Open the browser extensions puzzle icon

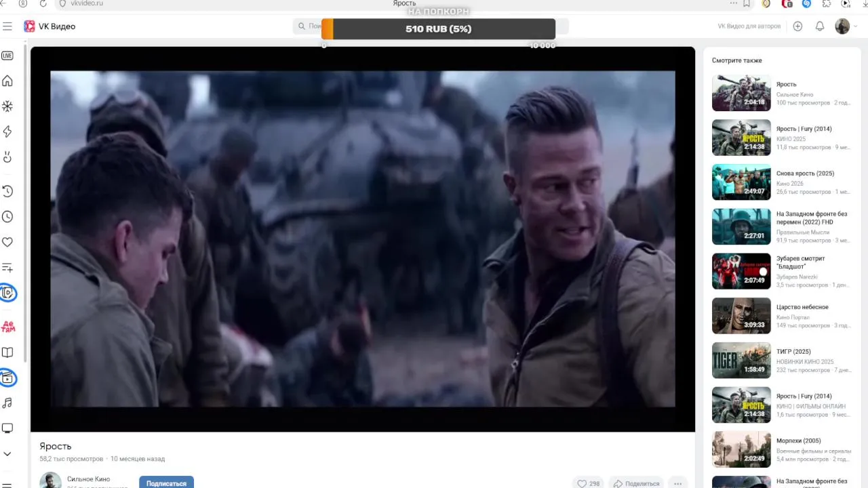tap(827, 3)
